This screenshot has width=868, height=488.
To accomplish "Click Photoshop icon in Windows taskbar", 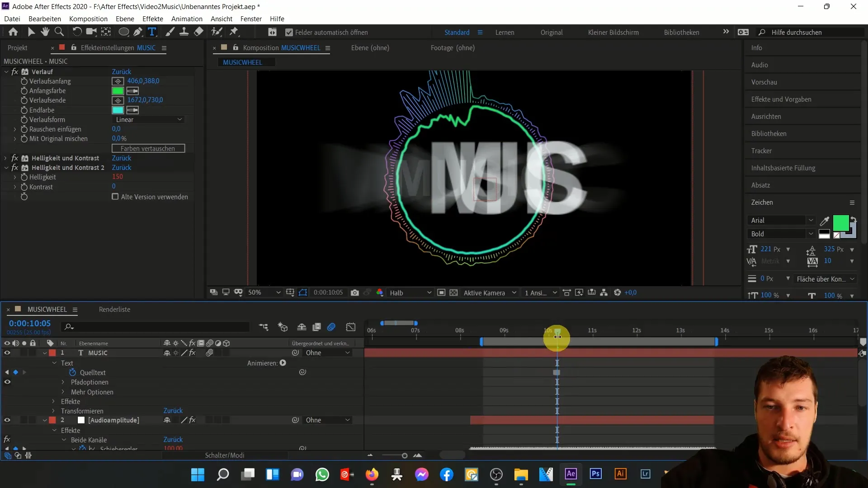I will [x=596, y=475].
